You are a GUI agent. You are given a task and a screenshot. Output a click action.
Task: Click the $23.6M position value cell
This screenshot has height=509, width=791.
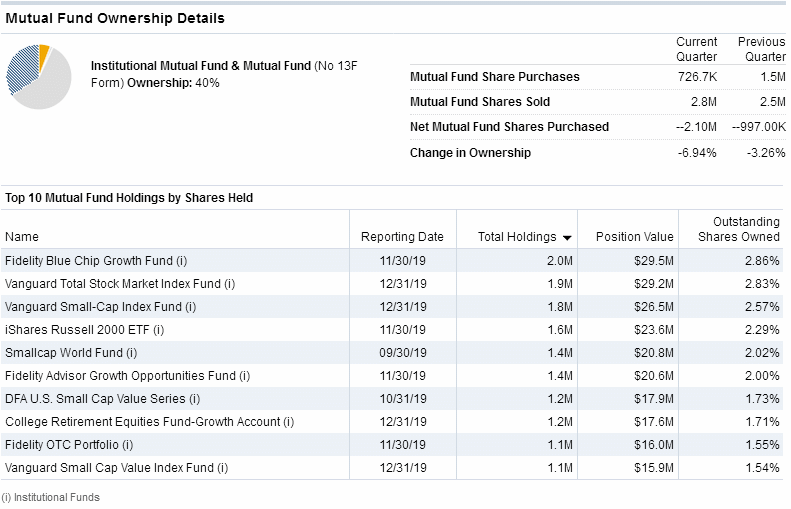click(x=654, y=330)
